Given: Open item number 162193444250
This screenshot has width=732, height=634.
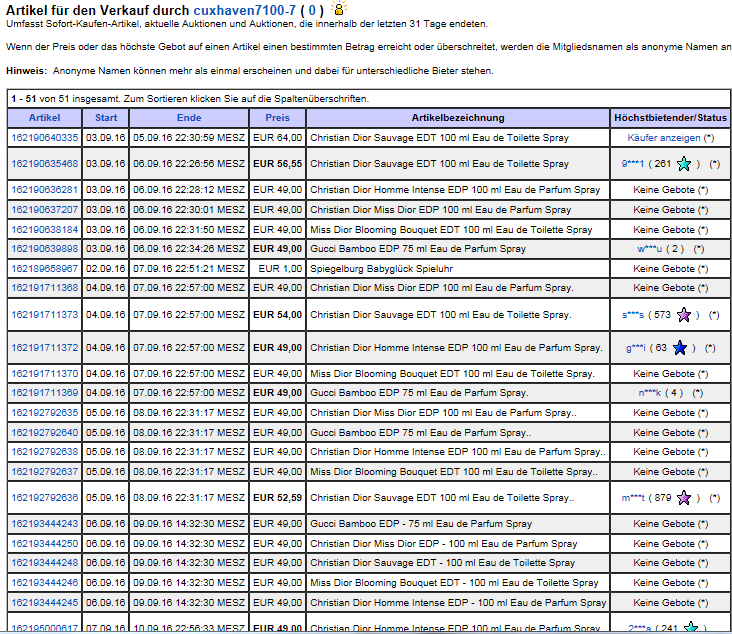Looking at the screenshot, I should pyautogui.click(x=45, y=544).
